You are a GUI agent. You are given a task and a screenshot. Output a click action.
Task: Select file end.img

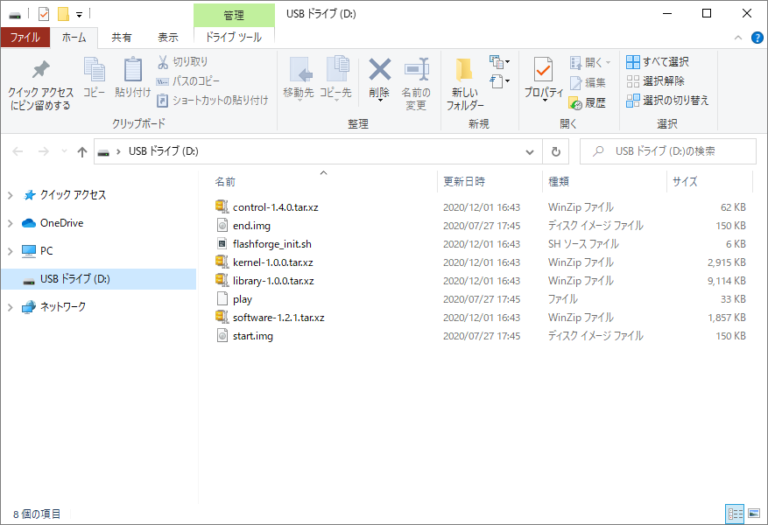(x=251, y=226)
